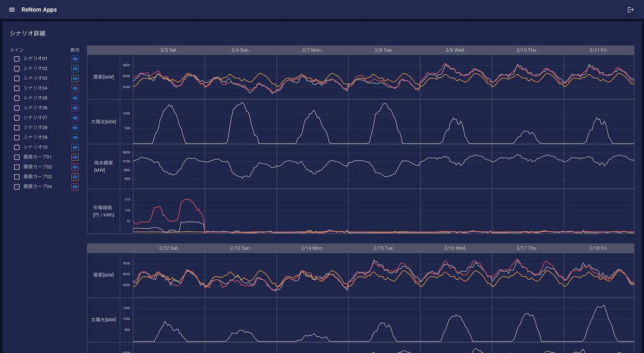Click the 2/9 Wed. column header
The height and width of the screenshot is (353, 644).
(455, 50)
